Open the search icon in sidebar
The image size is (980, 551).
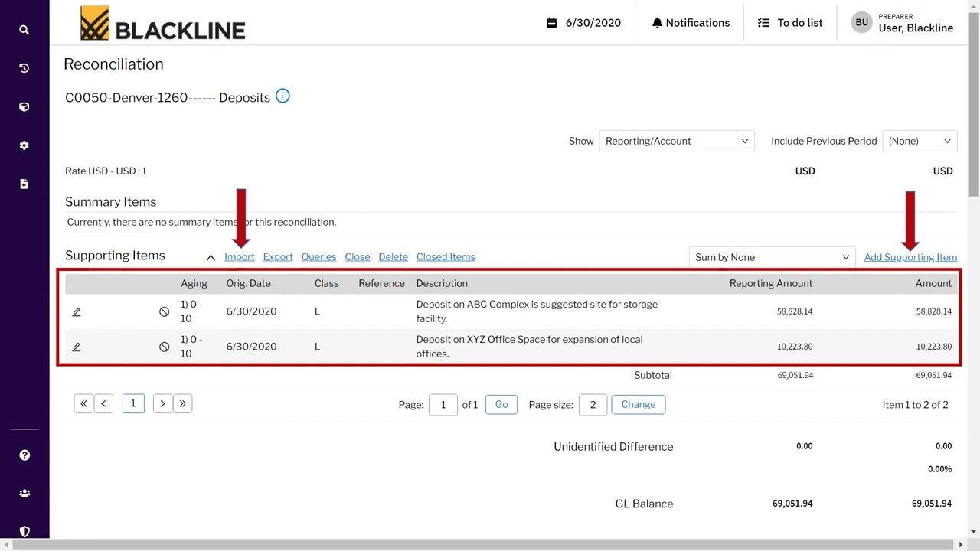click(24, 30)
